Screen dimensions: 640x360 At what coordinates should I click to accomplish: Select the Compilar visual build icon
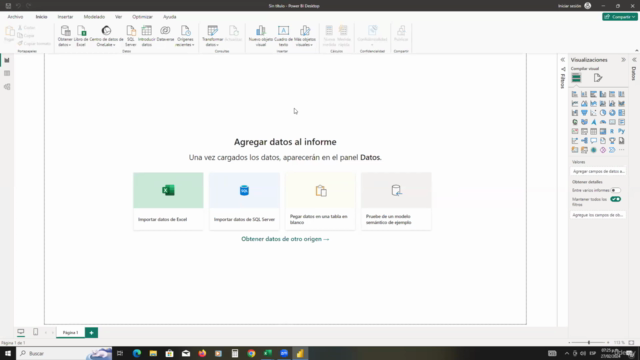click(576, 78)
